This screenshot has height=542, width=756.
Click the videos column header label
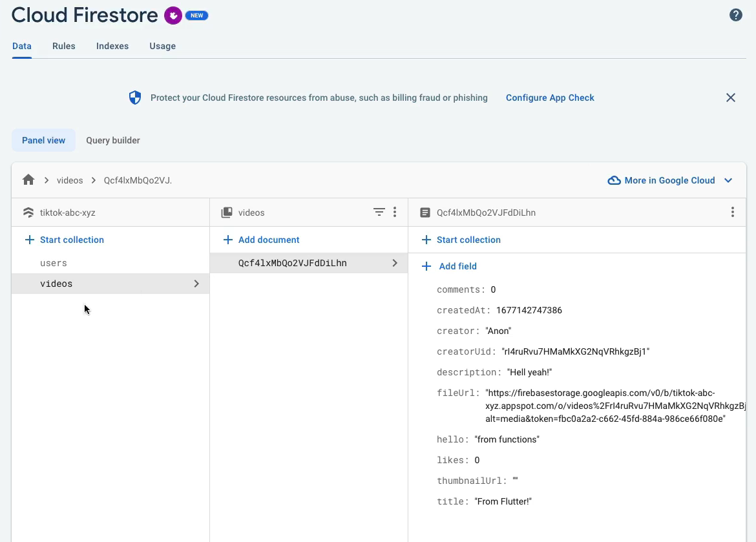251,212
